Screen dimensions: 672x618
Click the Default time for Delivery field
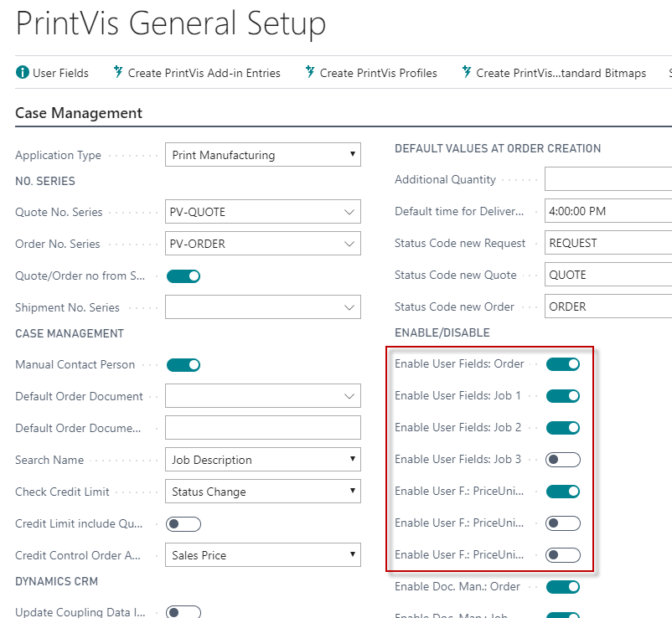tap(608, 211)
